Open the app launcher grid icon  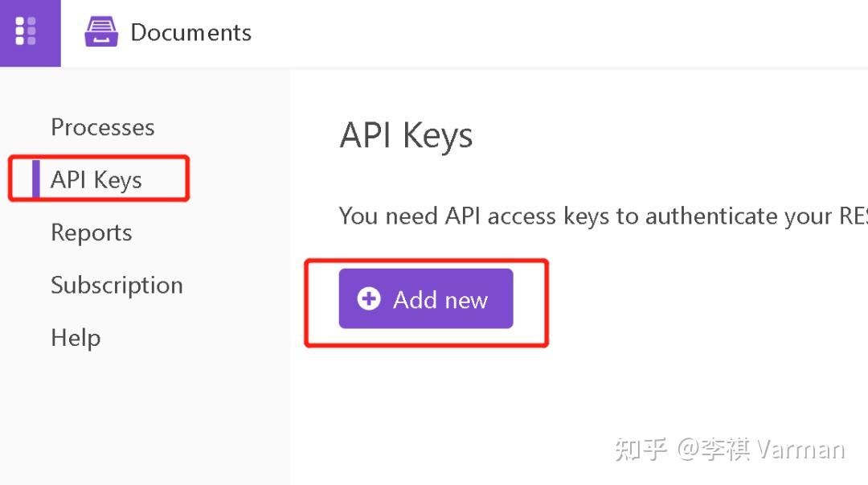point(26,31)
